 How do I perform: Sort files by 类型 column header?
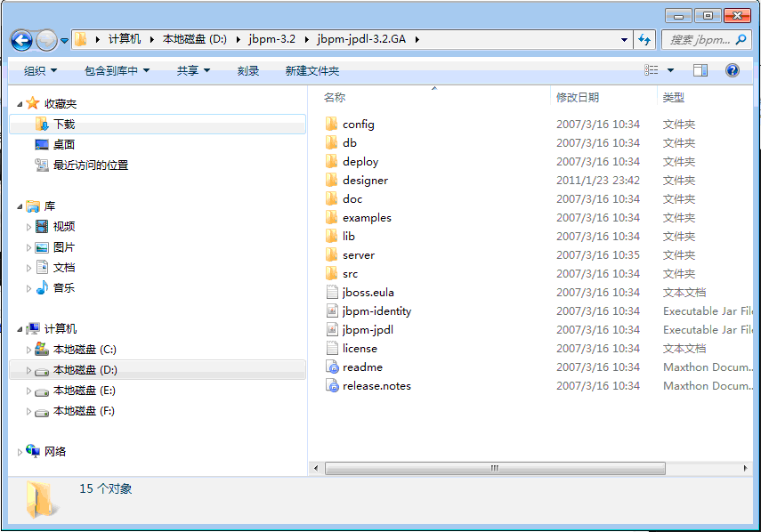click(x=674, y=98)
